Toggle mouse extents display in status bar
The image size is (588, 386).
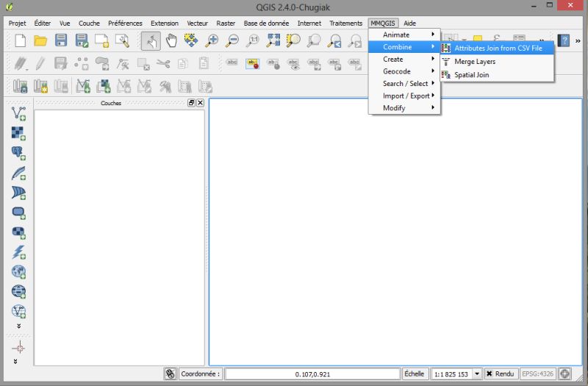coord(171,374)
